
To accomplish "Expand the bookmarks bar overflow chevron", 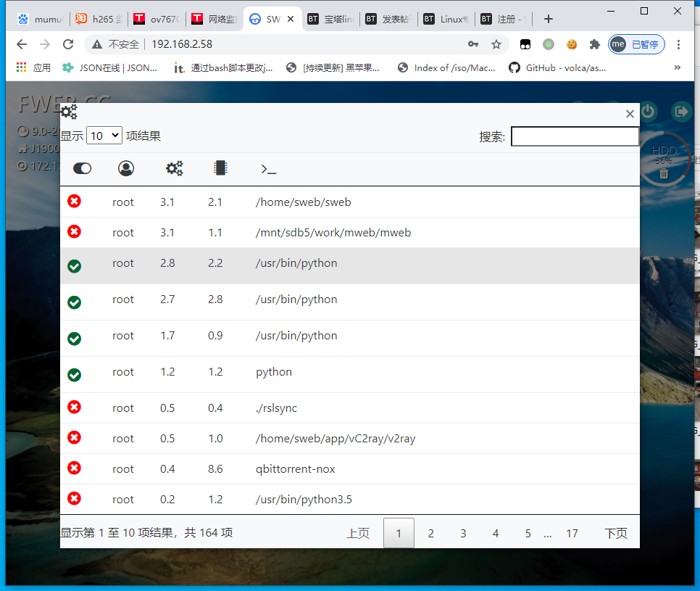I will point(678,67).
